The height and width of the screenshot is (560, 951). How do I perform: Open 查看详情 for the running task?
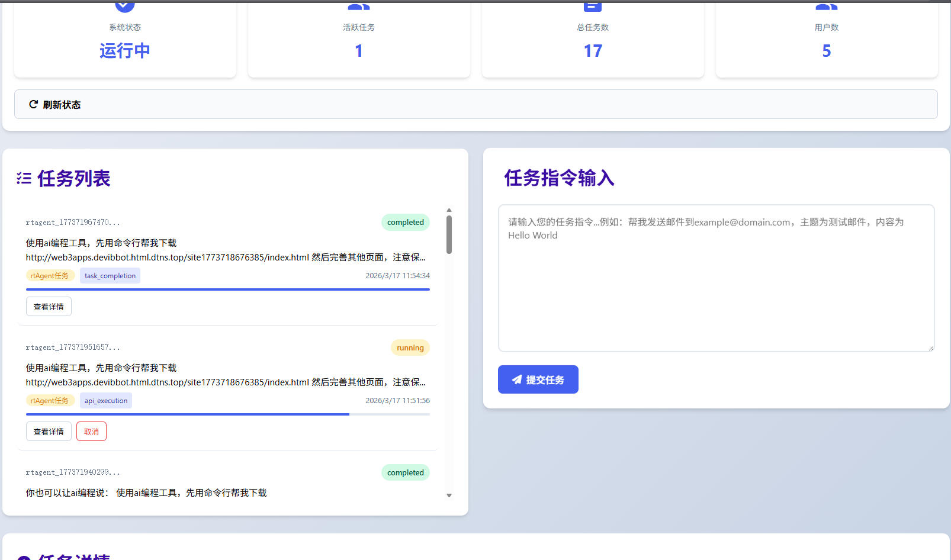click(x=49, y=431)
